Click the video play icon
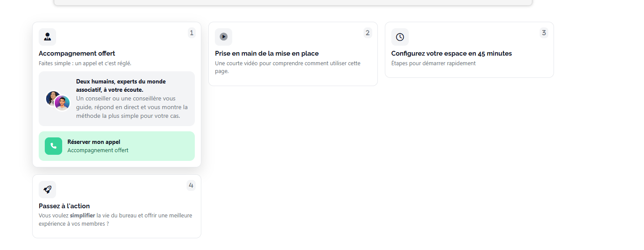This screenshot has height=250, width=644. [x=224, y=37]
